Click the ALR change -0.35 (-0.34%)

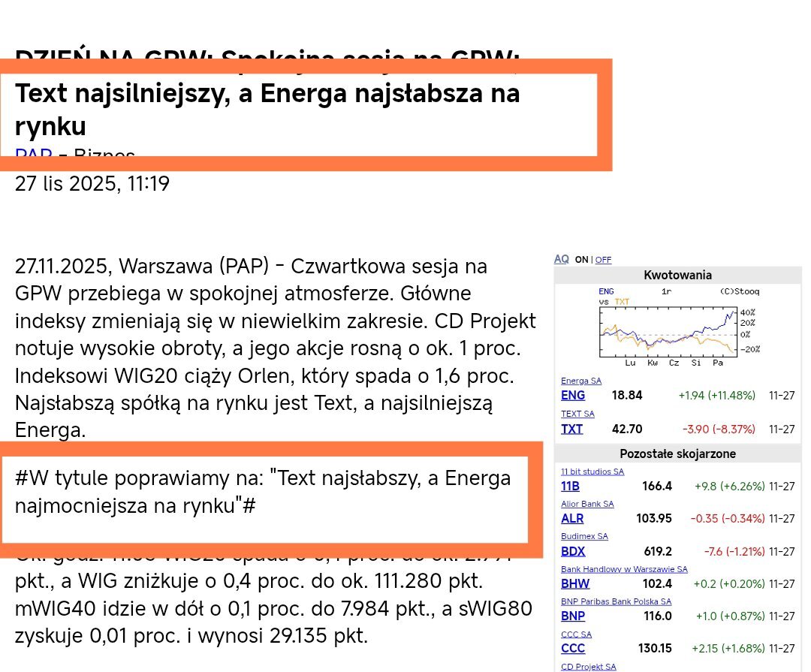click(x=727, y=518)
